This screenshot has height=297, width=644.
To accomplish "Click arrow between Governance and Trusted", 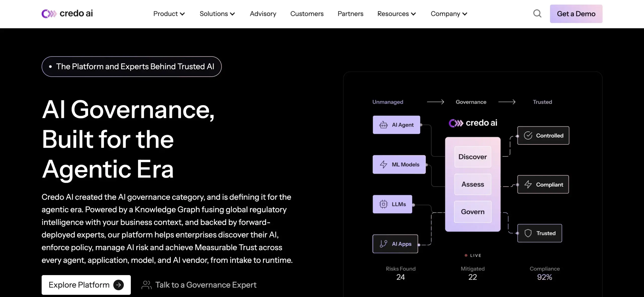I will coord(507,102).
